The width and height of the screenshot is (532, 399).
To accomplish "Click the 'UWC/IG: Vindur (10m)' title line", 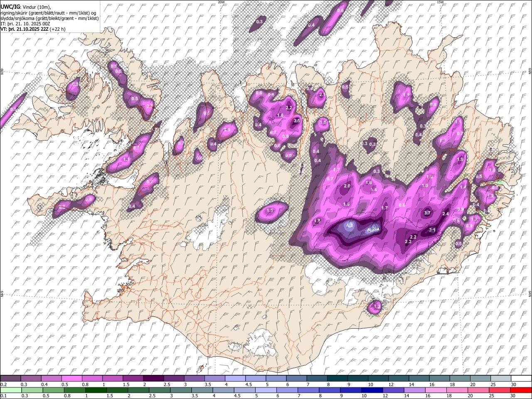I will 25,7.
